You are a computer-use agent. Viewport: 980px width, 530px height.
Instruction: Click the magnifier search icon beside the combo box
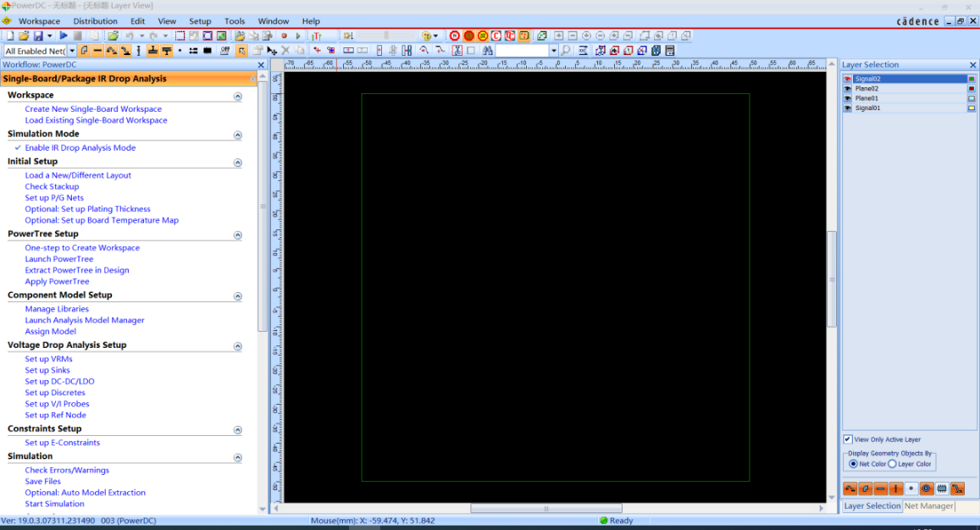pos(566,51)
